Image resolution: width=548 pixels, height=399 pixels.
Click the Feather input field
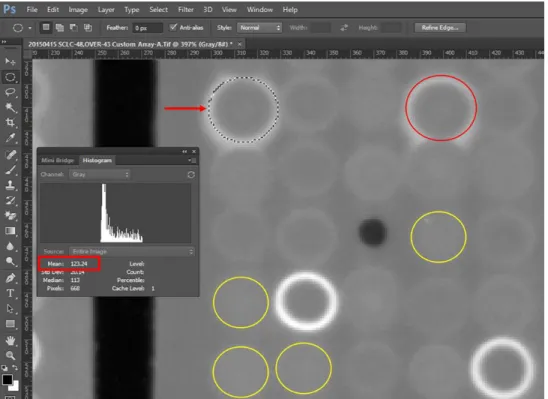coord(147,28)
